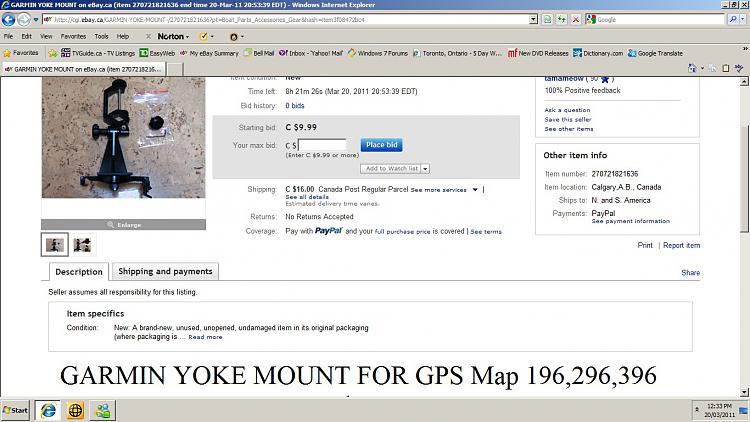750x422 pixels.
Task: Click Read more in item condition
Action: click(x=205, y=337)
